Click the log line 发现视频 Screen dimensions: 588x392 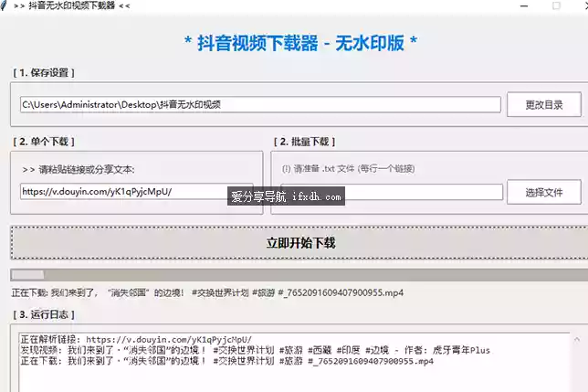click(256, 350)
